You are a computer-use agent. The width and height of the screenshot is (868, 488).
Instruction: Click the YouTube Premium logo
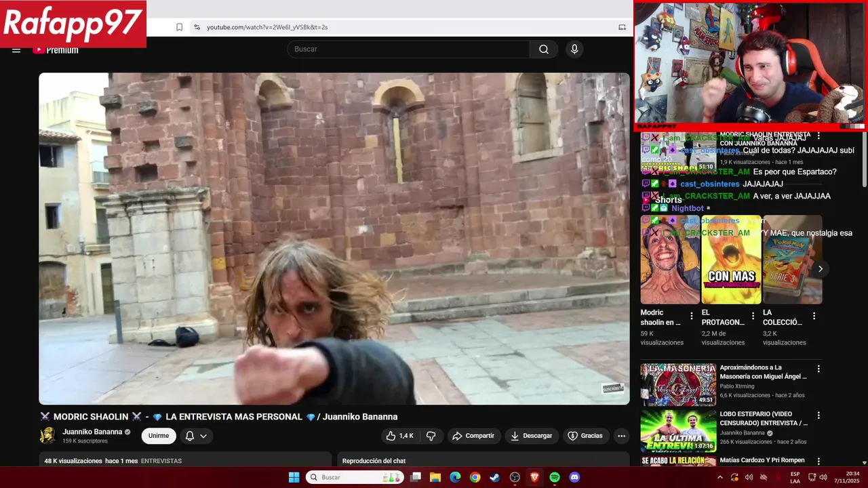[x=56, y=49]
